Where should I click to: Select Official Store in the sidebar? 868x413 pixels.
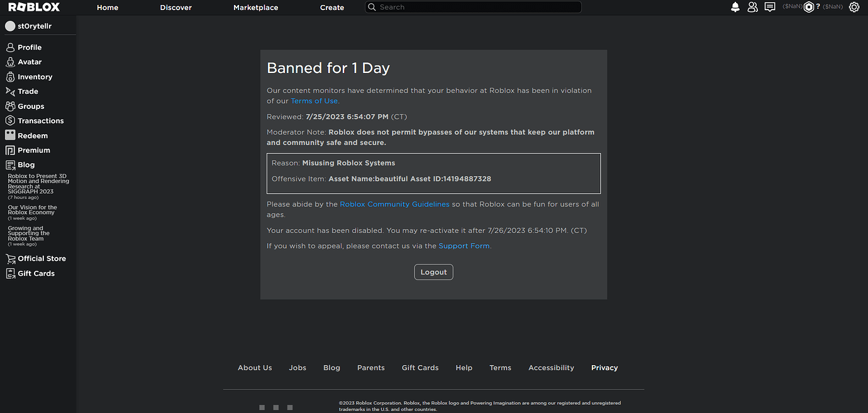click(x=42, y=259)
